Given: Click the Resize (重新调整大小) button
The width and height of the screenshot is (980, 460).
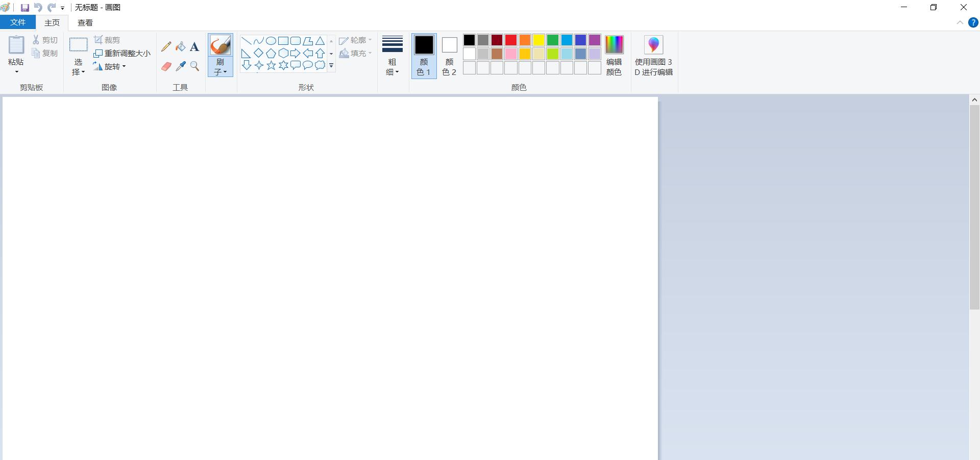Looking at the screenshot, I should pos(122,53).
